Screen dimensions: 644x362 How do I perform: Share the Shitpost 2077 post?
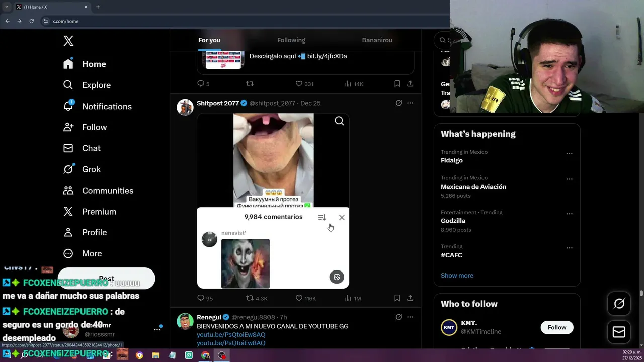tap(410, 298)
